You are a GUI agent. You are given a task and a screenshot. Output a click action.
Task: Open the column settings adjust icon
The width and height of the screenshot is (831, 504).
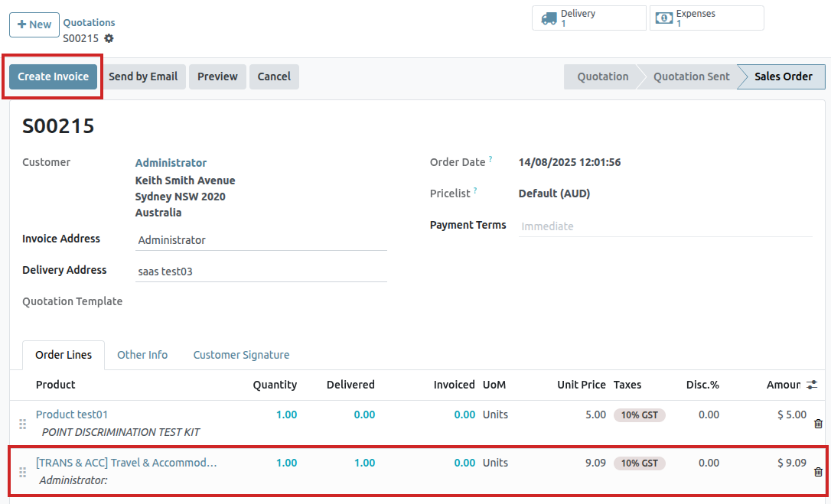point(812,385)
